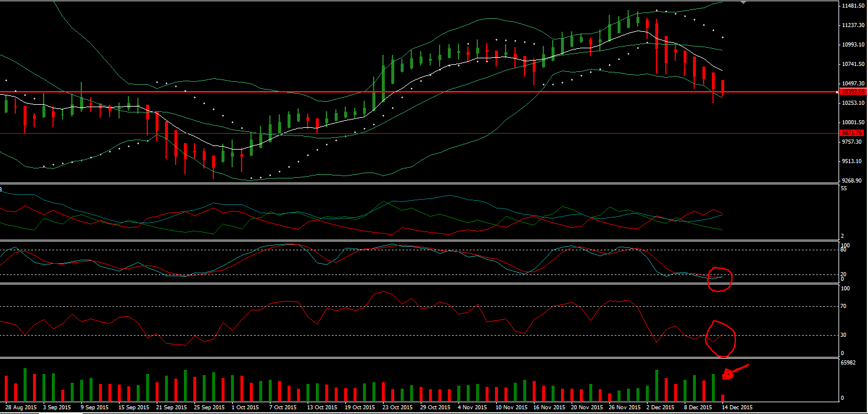
Task: Click the 9268.90 price scale label
Action: 852,181
